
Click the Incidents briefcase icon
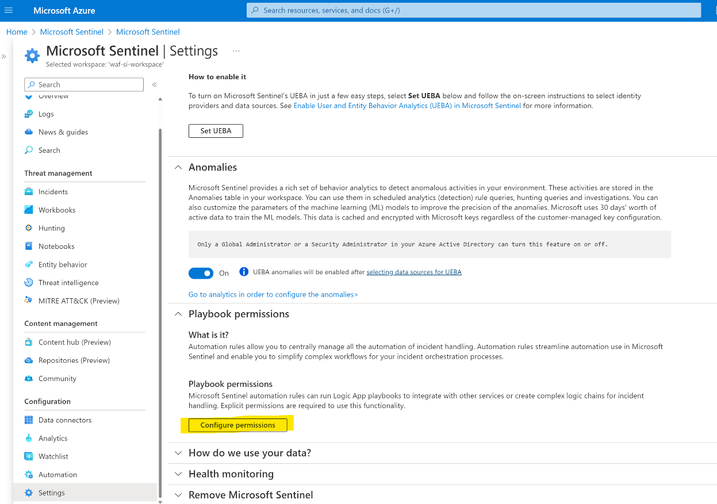[29, 192]
